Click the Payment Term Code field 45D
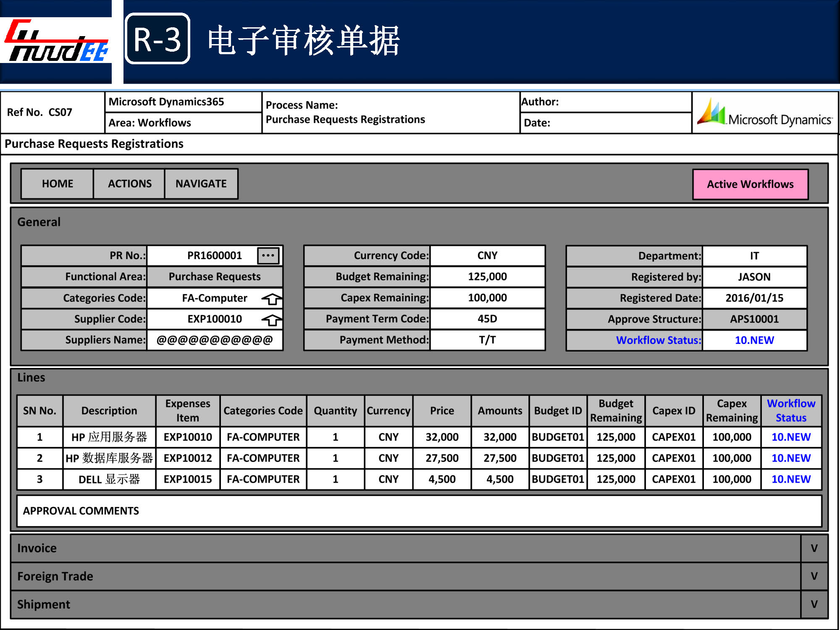Screen dimensions: 840x630 (x=487, y=319)
